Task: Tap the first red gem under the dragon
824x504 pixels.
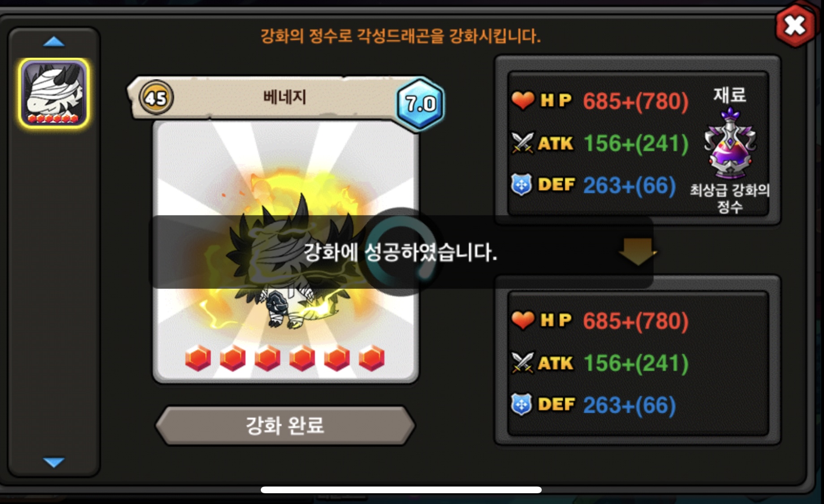Action: click(198, 358)
